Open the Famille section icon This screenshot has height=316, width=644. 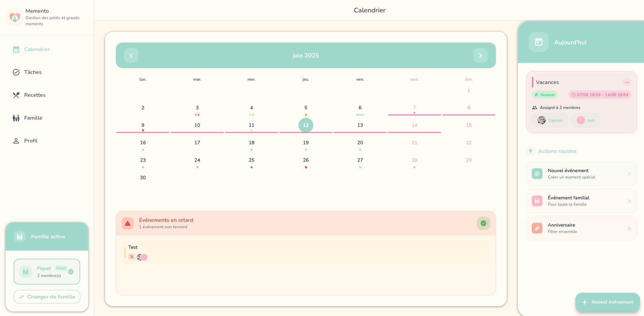click(x=16, y=118)
